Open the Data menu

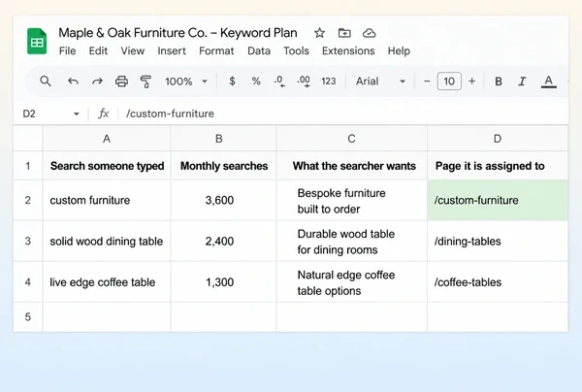pyautogui.click(x=259, y=50)
